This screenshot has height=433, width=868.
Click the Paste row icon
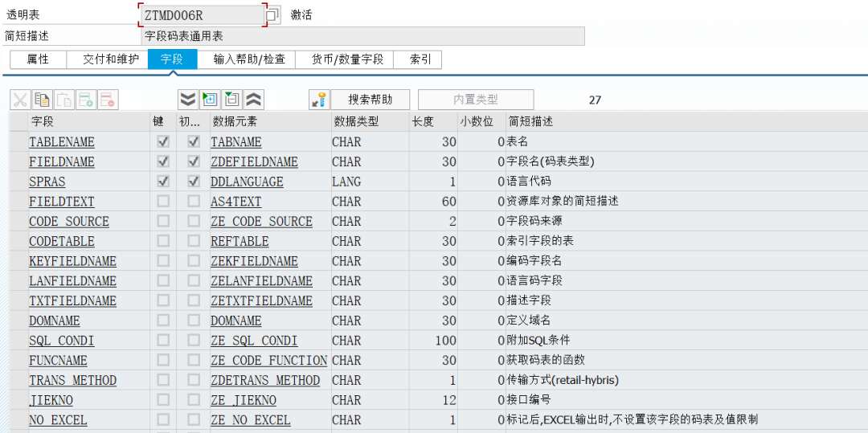64,100
